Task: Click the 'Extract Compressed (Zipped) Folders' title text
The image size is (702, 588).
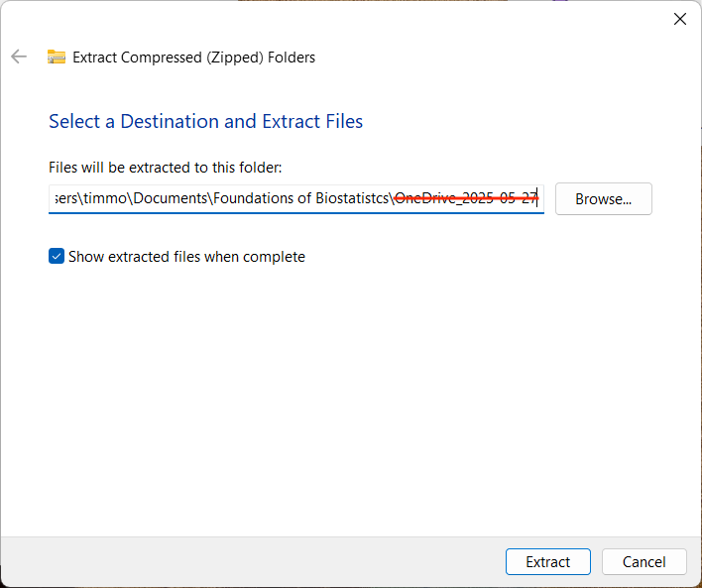Action: pyautogui.click(x=193, y=58)
